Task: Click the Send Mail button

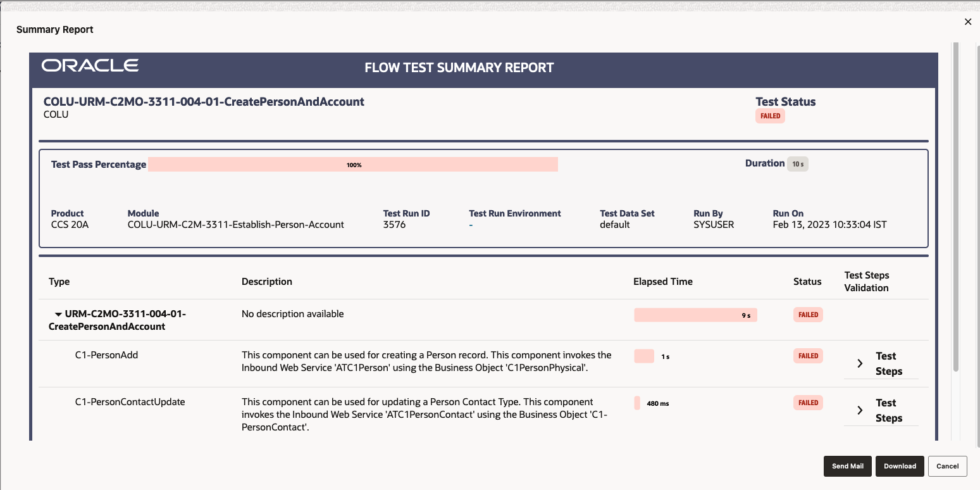Action: point(848,466)
